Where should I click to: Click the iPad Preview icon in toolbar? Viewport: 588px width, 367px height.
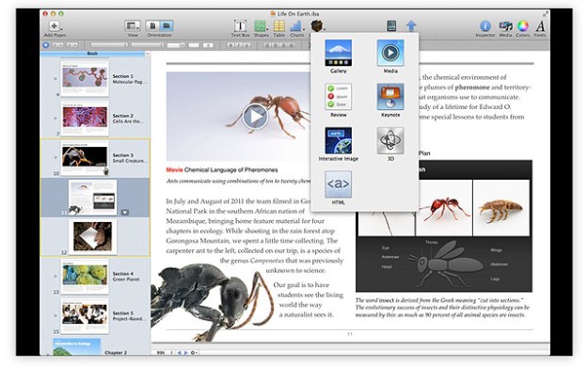[391, 26]
